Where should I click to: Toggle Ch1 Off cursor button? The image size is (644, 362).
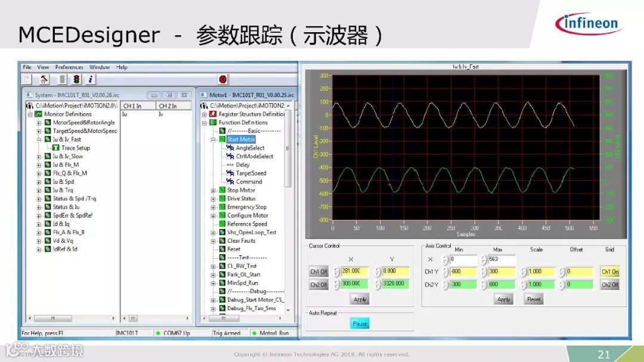[x=318, y=271]
